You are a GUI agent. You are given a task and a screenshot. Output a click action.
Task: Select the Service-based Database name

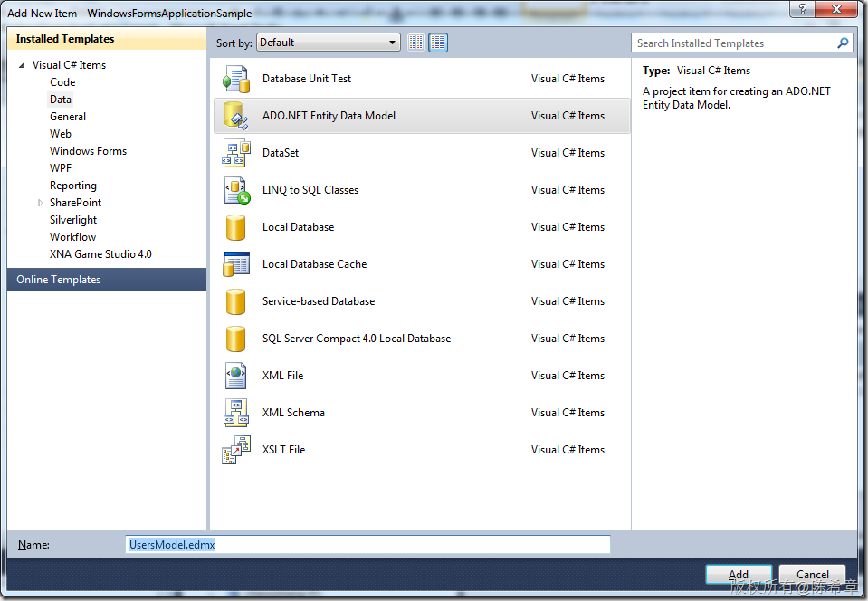(x=319, y=301)
